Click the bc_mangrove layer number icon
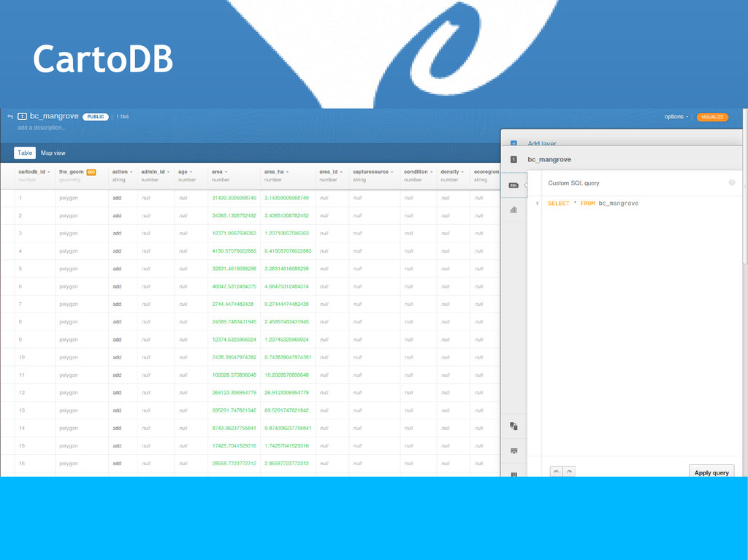 514,159
